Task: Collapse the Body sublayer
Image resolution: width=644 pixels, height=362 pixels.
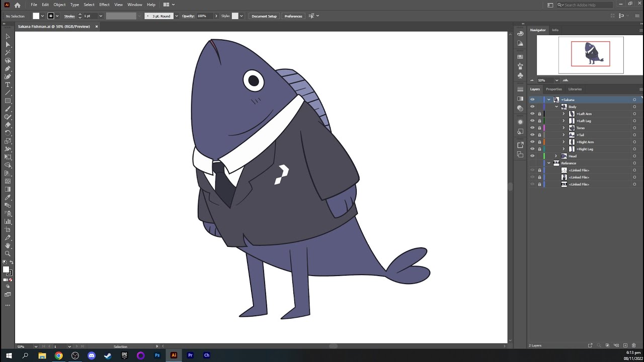Action: pos(556,107)
